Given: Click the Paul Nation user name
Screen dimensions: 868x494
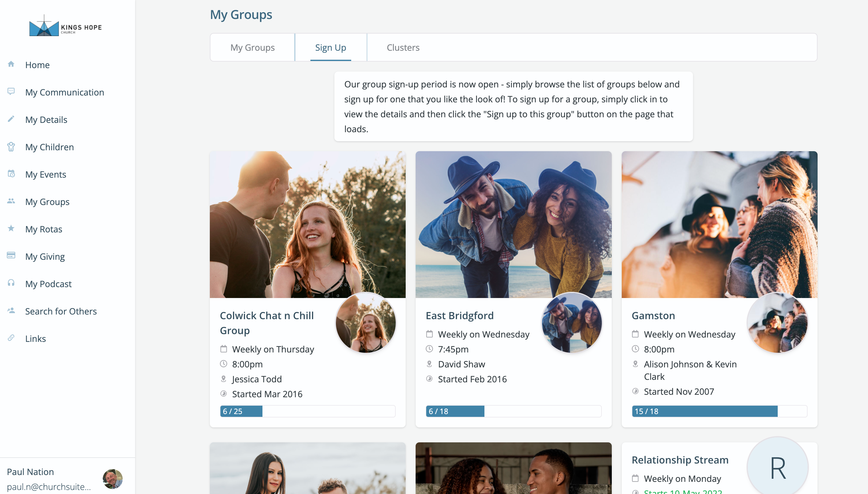Looking at the screenshot, I should click(30, 472).
